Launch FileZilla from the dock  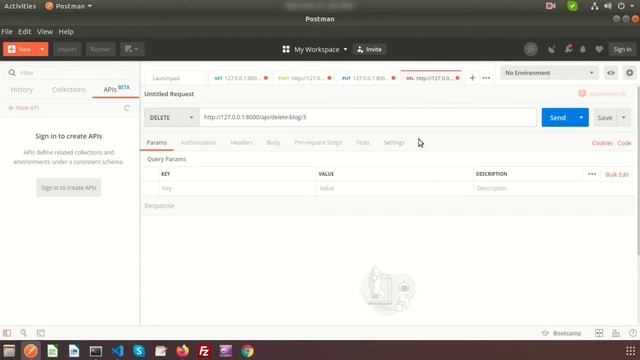pos(204,351)
